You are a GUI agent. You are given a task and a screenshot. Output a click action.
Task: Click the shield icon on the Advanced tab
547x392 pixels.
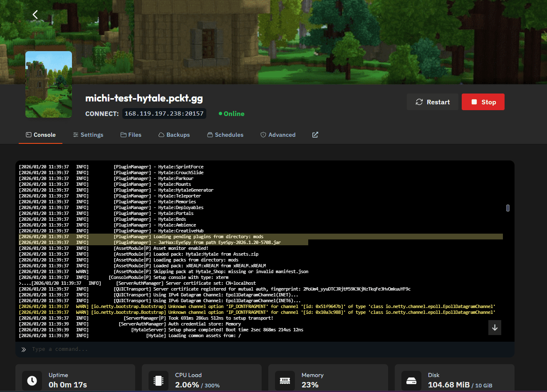263,134
